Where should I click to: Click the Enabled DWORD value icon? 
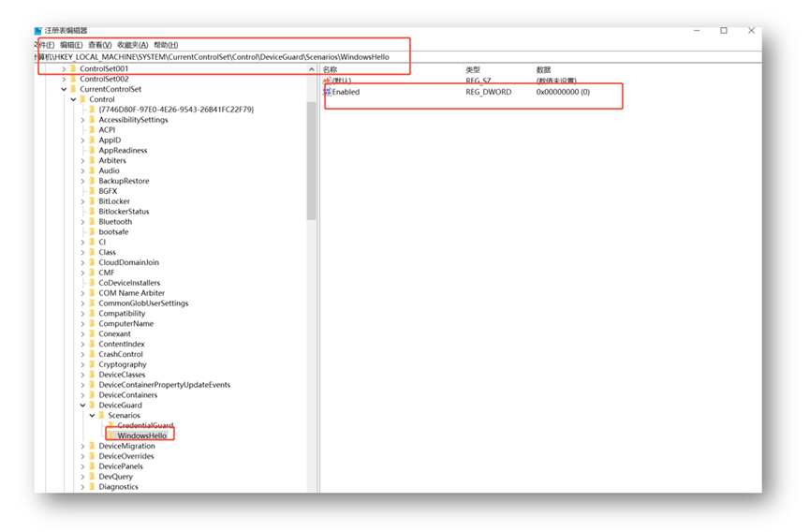click(327, 92)
